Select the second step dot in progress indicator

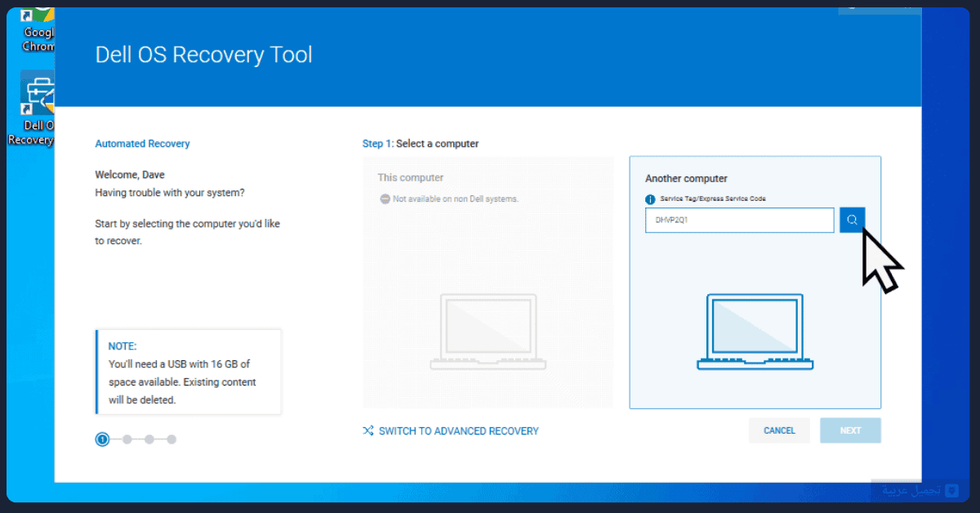pyautogui.click(x=127, y=439)
